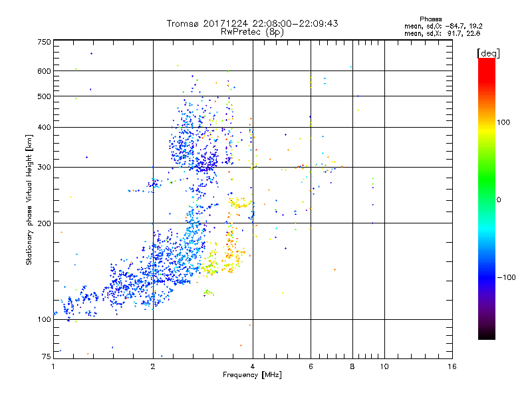Click the colorbar tick label '100'

click(503, 122)
